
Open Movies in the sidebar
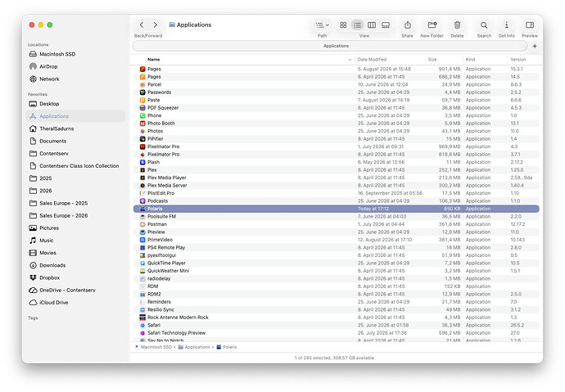coord(75,253)
